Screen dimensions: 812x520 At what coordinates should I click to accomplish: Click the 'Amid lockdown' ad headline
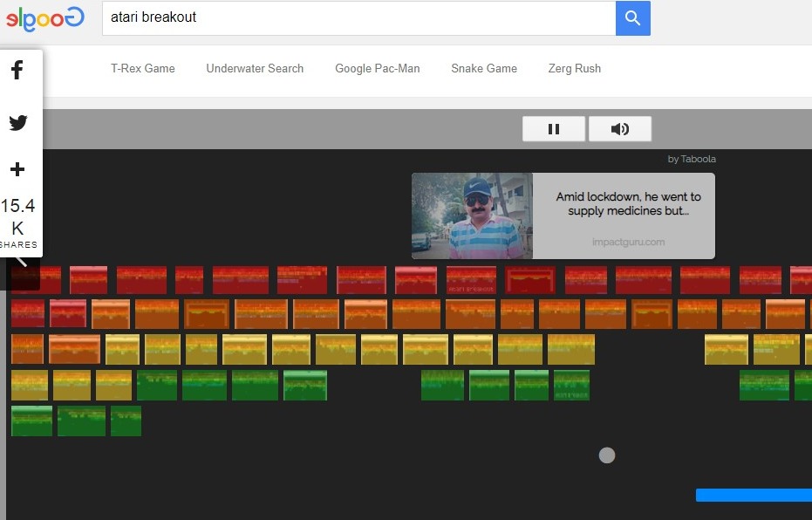[x=628, y=204]
